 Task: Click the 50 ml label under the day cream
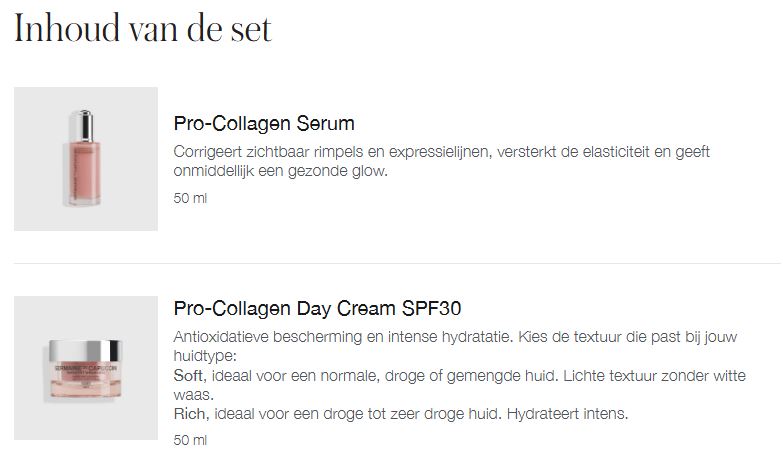(x=190, y=440)
